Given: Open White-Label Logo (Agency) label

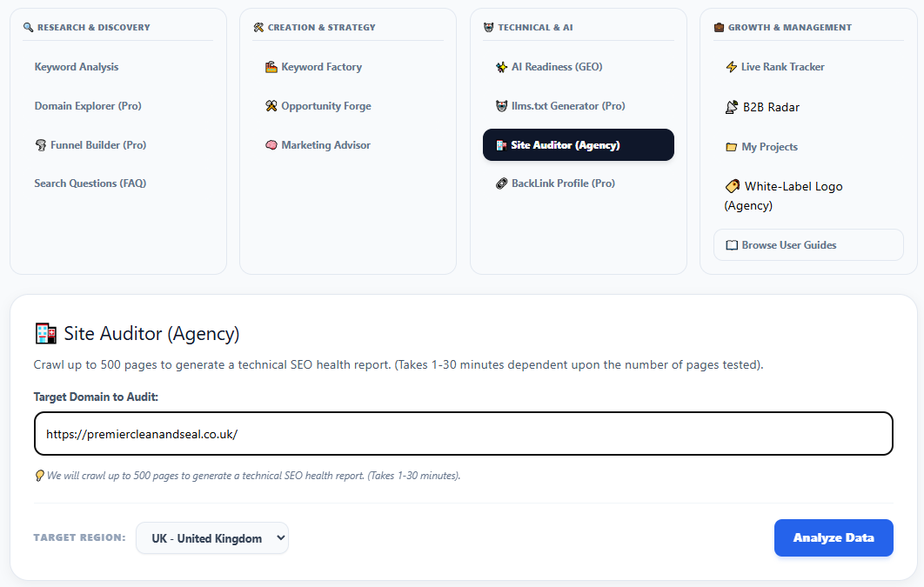Looking at the screenshot, I should 784,196.
